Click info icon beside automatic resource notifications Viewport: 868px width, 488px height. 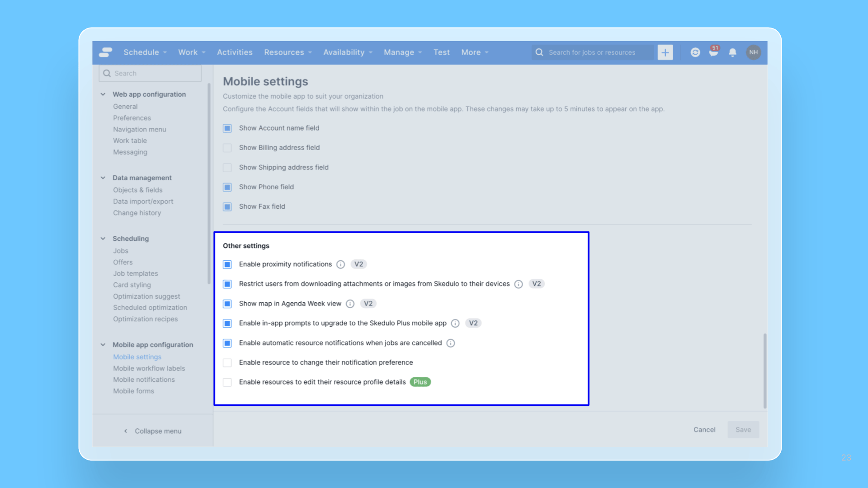(451, 343)
